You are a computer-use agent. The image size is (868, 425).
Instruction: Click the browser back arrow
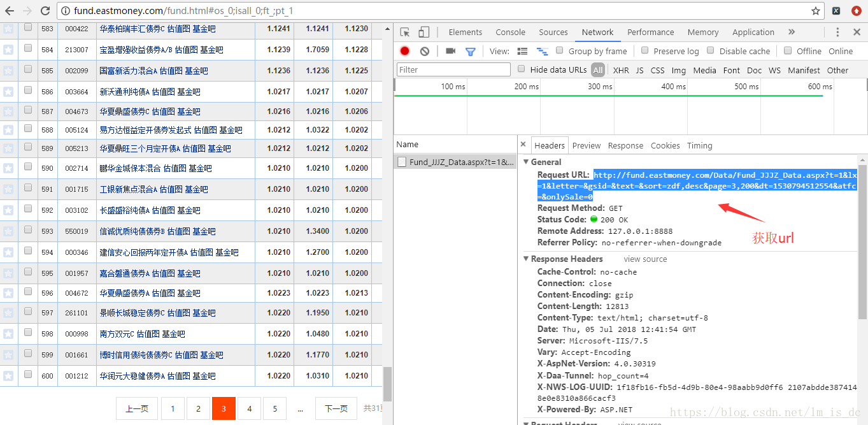(10, 11)
